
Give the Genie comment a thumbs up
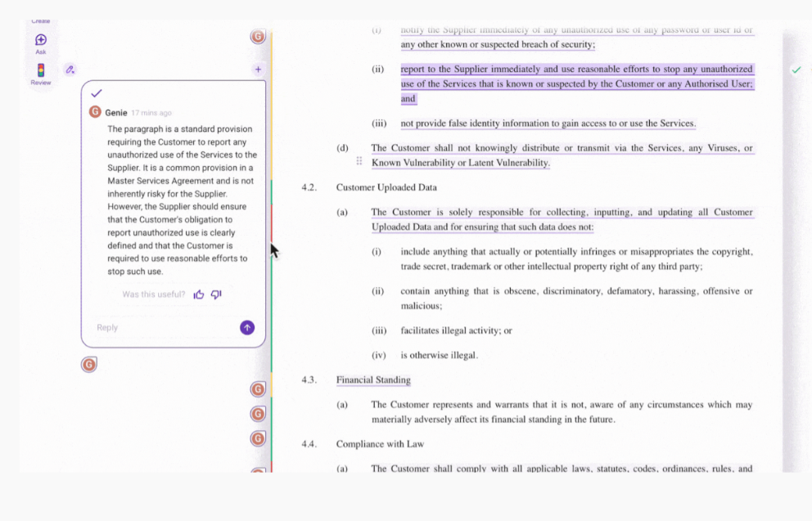click(x=199, y=294)
